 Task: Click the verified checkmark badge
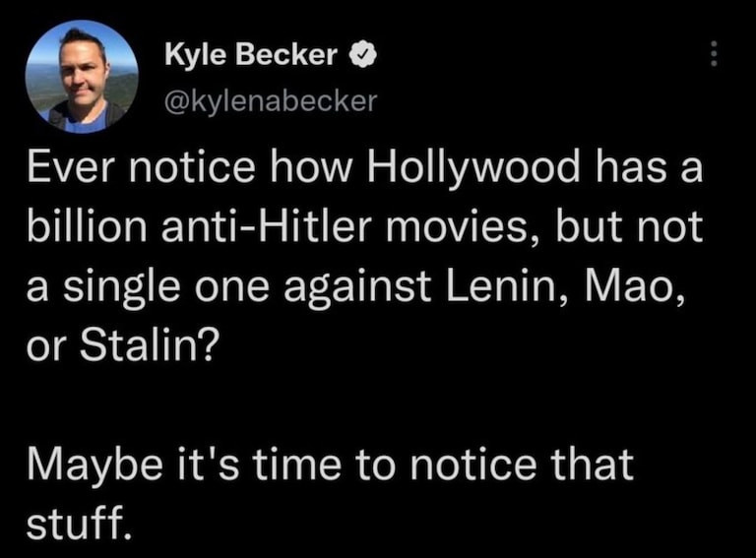point(360,56)
